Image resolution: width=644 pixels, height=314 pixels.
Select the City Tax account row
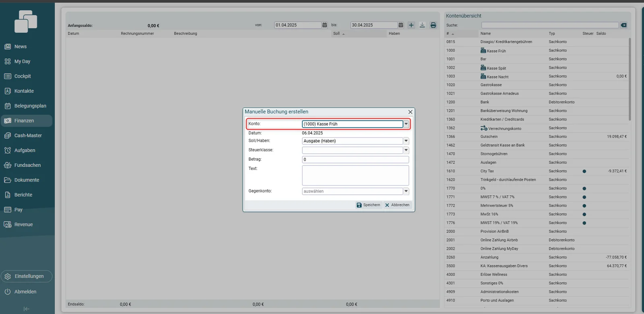537,171
